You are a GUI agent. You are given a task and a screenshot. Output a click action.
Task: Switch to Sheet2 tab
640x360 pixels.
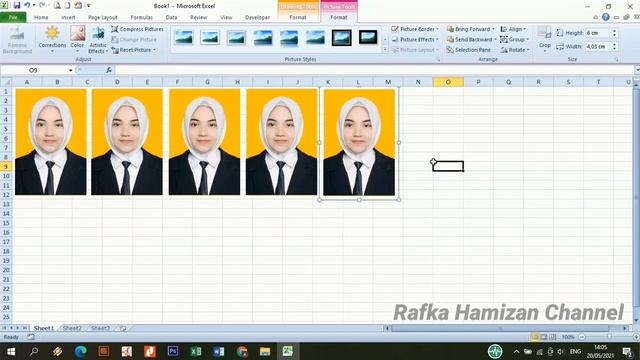72,328
